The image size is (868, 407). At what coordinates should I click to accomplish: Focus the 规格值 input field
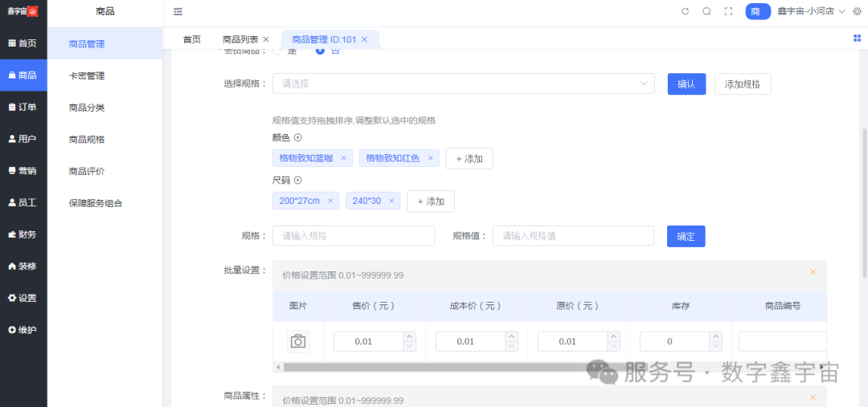coord(573,235)
